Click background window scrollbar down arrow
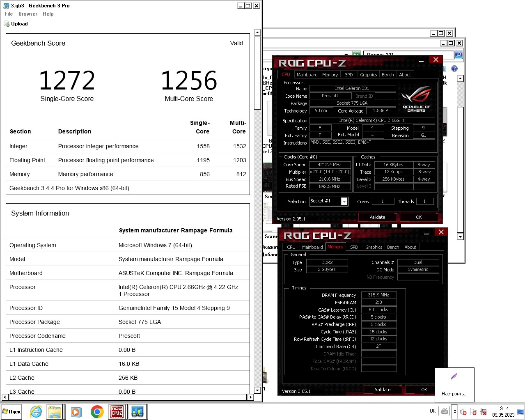 (460, 236)
